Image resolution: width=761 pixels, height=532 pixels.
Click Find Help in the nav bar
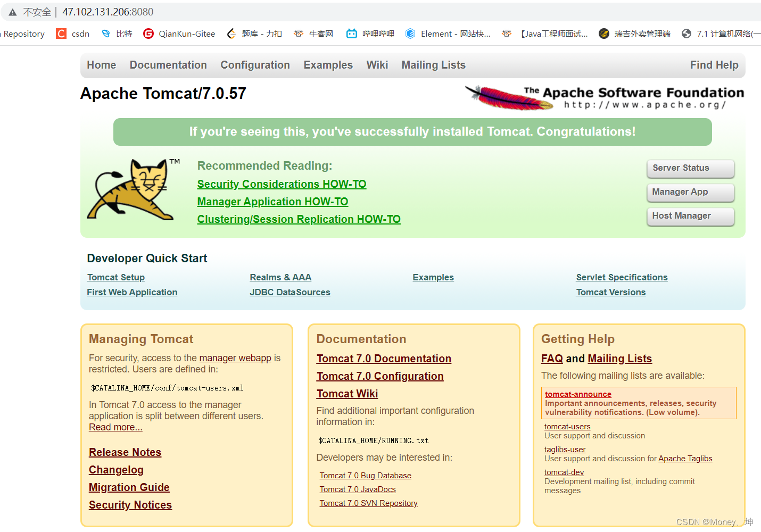pyautogui.click(x=714, y=65)
